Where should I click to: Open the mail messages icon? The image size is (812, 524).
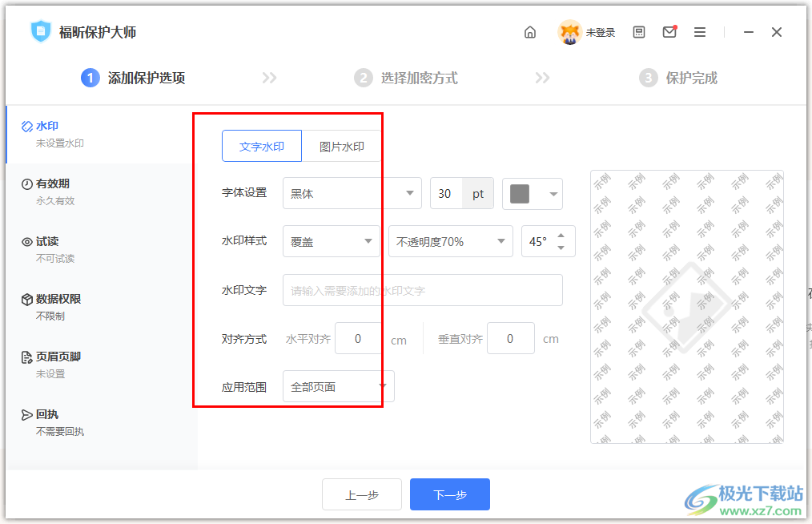pos(669,31)
